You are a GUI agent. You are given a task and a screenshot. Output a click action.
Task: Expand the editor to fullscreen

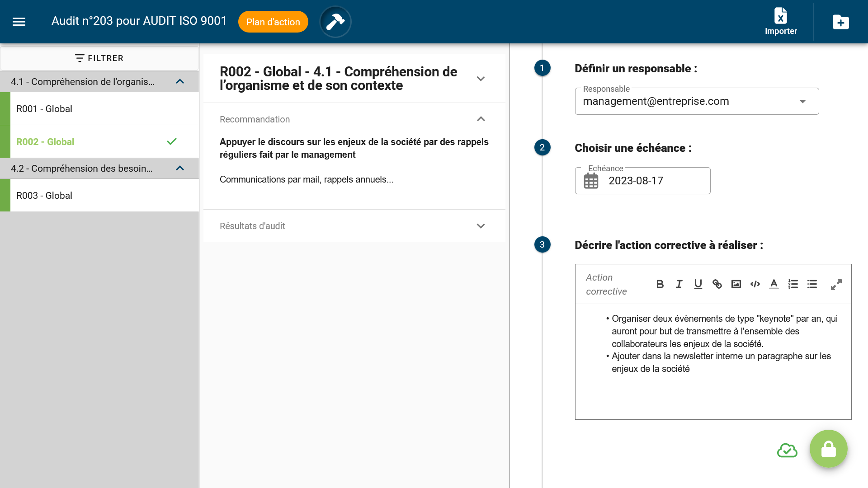836,284
